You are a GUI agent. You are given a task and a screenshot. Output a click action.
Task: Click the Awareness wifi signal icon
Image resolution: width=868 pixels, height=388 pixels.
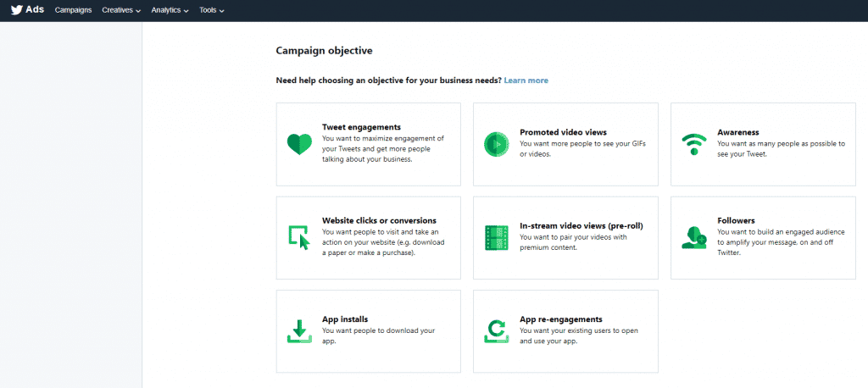click(x=693, y=144)
